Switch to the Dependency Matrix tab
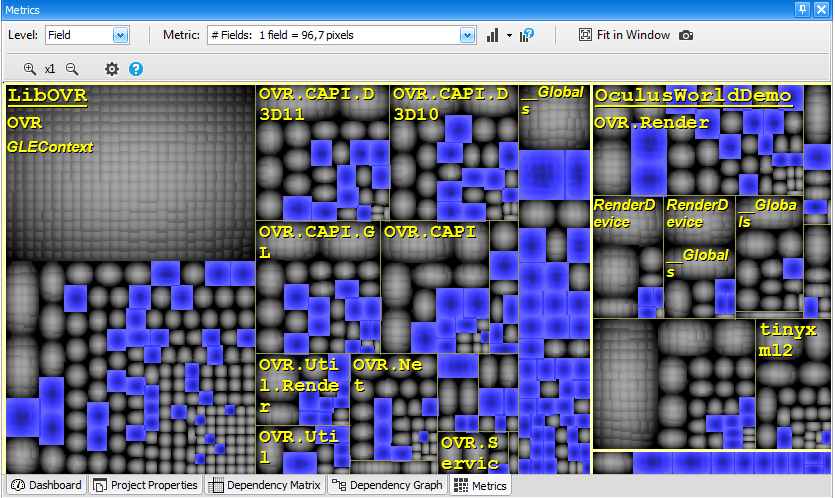This screenshot has width=835, height=498. [265, 485]
